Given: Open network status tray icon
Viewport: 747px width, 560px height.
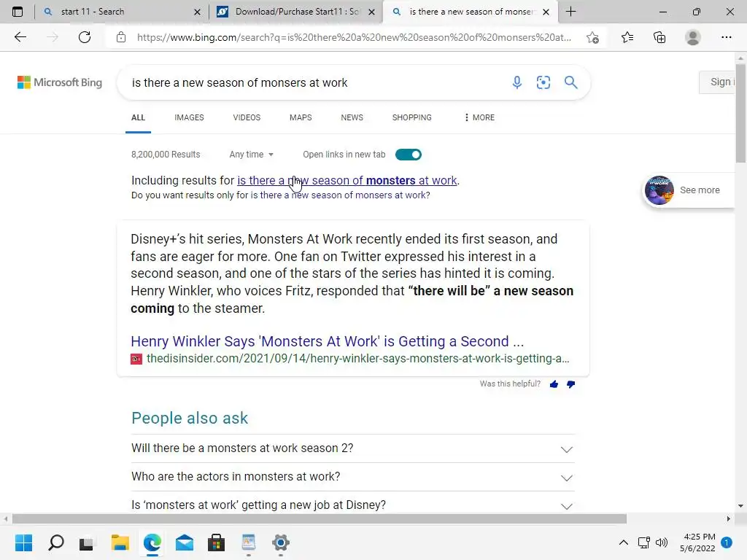Looking at the screenshot, I should click(643, 542).
